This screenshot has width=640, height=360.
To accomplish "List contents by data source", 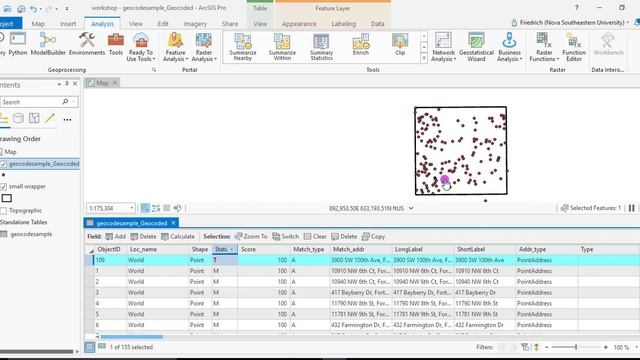I will (x=18, y=118).
